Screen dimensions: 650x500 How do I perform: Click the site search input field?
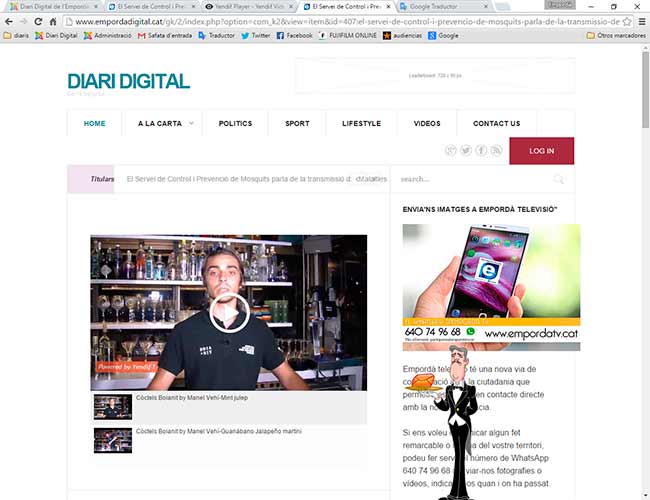[470, 180]
